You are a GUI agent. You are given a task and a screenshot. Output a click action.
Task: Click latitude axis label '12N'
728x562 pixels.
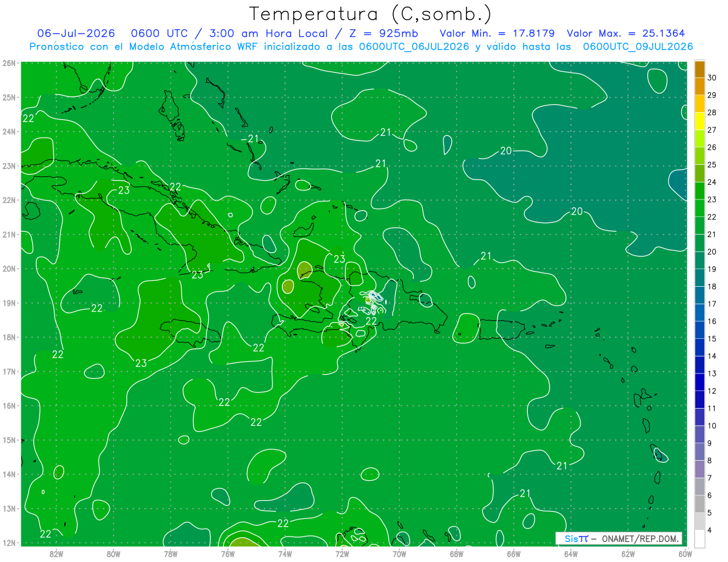(8, 543)
